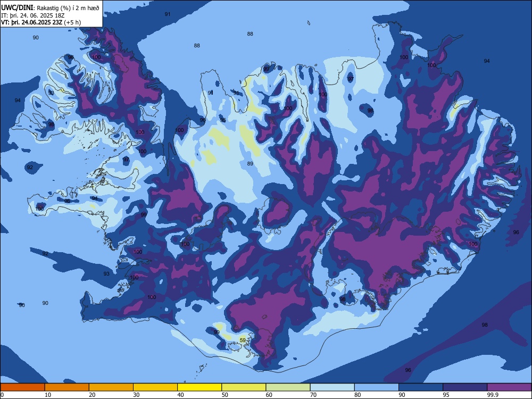The image size is (532, 399).
Task: Click the '93' value offshore southwest
Action: click(106, 273)
